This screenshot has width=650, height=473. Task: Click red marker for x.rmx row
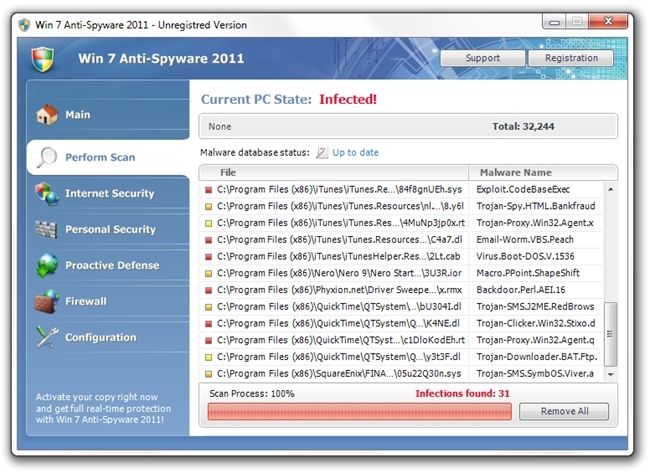[x=209, y=290]
